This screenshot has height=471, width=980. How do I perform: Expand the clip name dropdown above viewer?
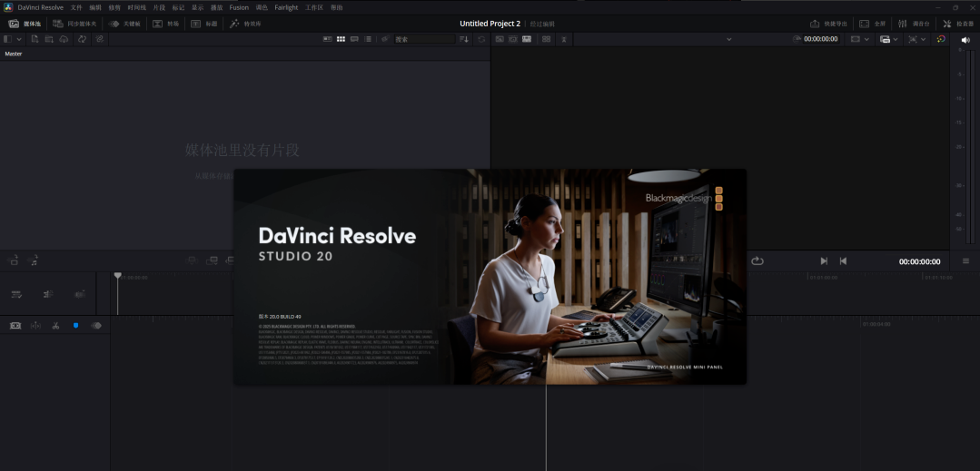(728, 39)
